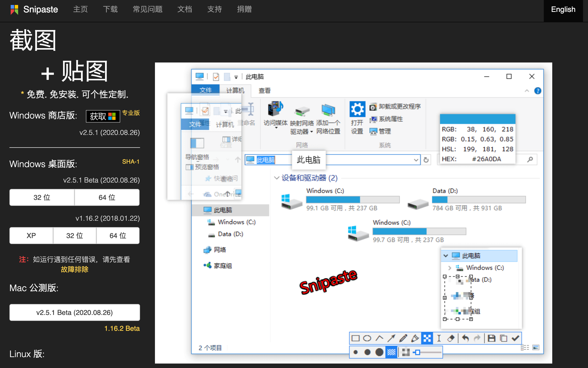Screen dimensions: 588x368
Task: Select the ellipse annotation tool
Action: click(367, 338)
